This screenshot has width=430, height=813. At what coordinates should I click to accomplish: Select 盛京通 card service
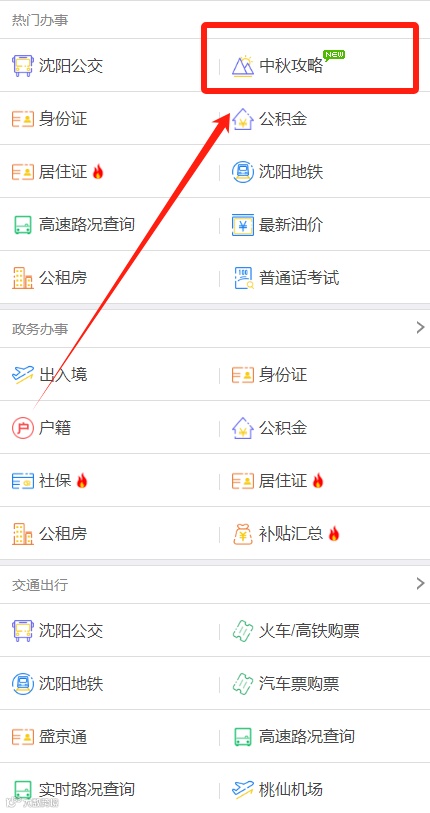click(x=49, y=737)
